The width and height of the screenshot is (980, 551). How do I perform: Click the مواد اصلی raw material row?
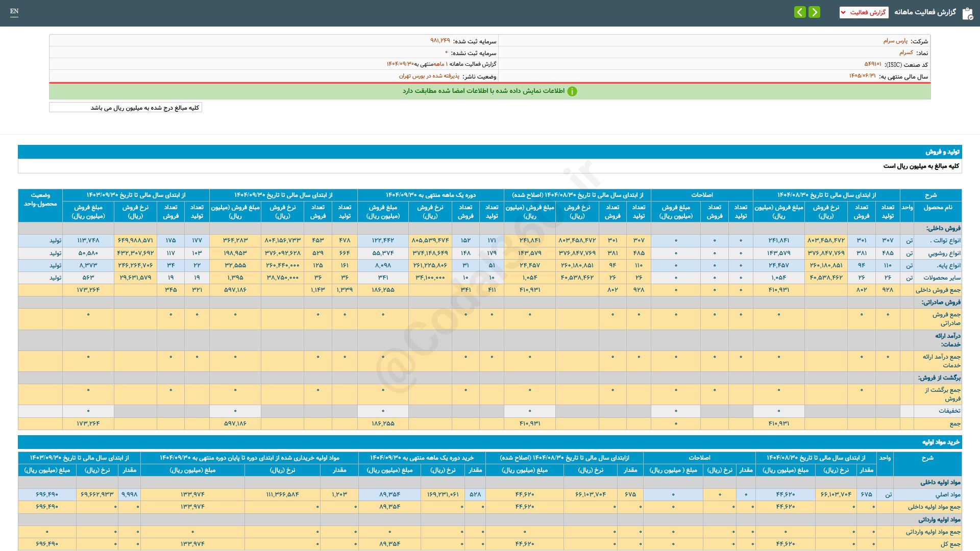click(x=947, y=494)
